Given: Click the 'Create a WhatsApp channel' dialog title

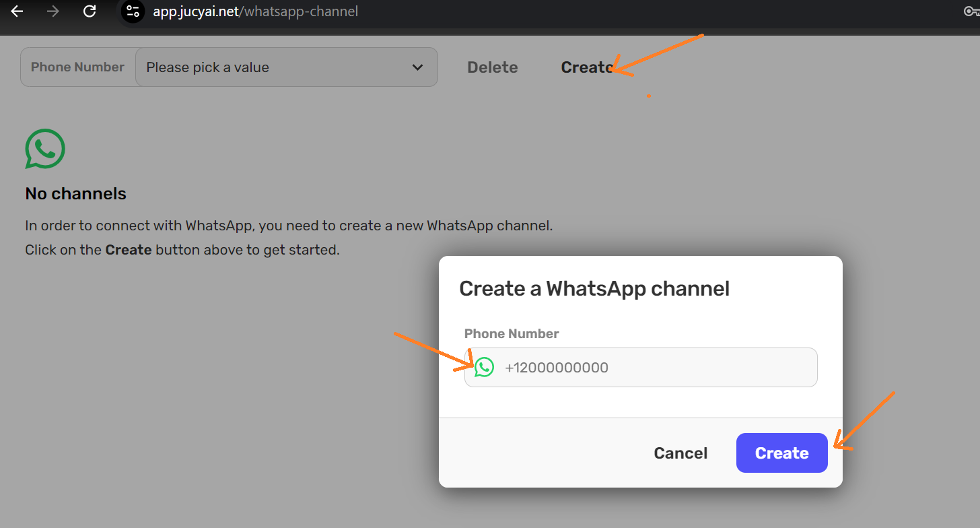Looking at the screenshot, I should coord(594,289).
